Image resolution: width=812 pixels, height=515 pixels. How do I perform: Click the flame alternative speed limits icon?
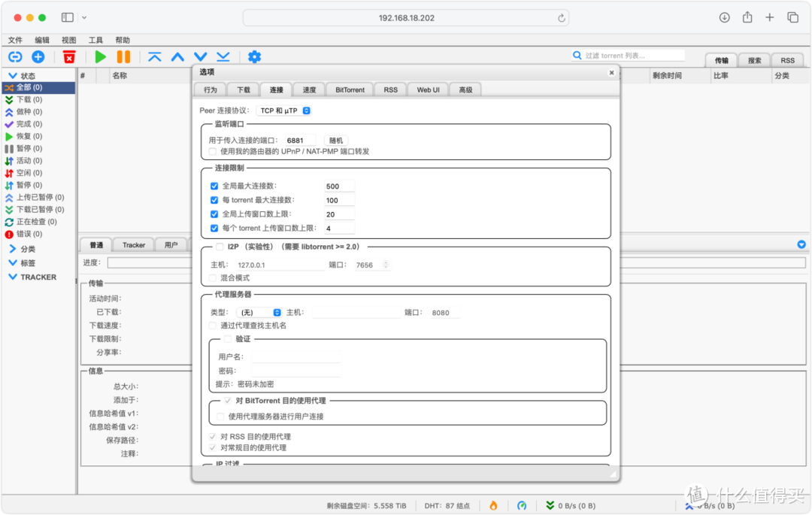click(x=494, y=506)
